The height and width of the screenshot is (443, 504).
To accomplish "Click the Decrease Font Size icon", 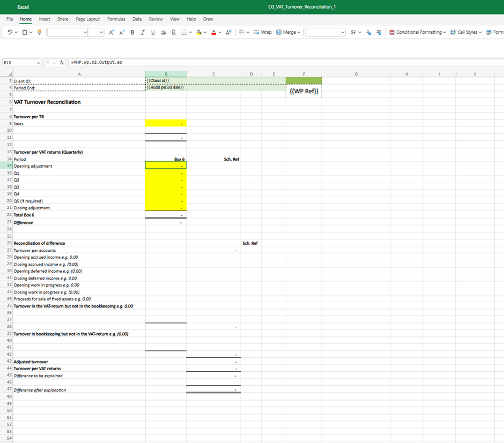I will click(x=121, y=32).
